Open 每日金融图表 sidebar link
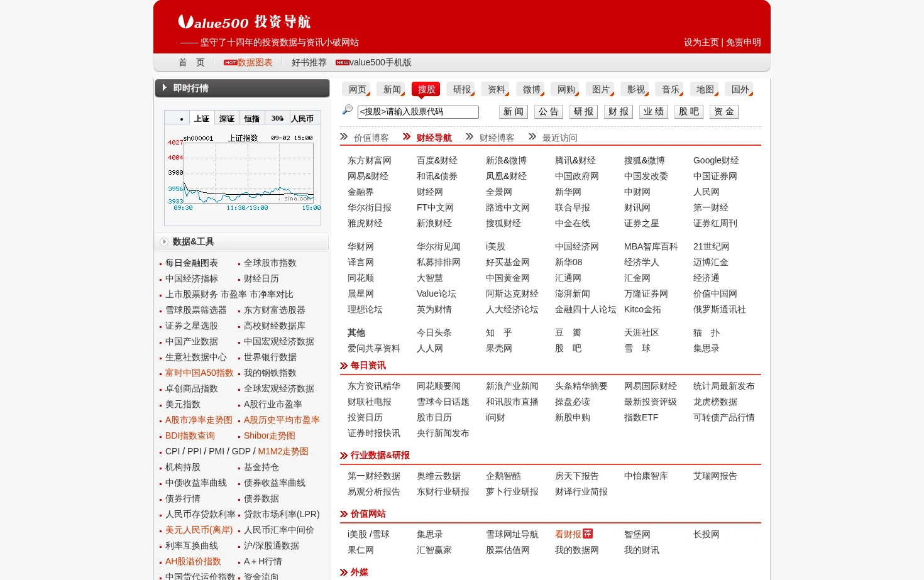 pyautogui.click(x=192, y=263)
